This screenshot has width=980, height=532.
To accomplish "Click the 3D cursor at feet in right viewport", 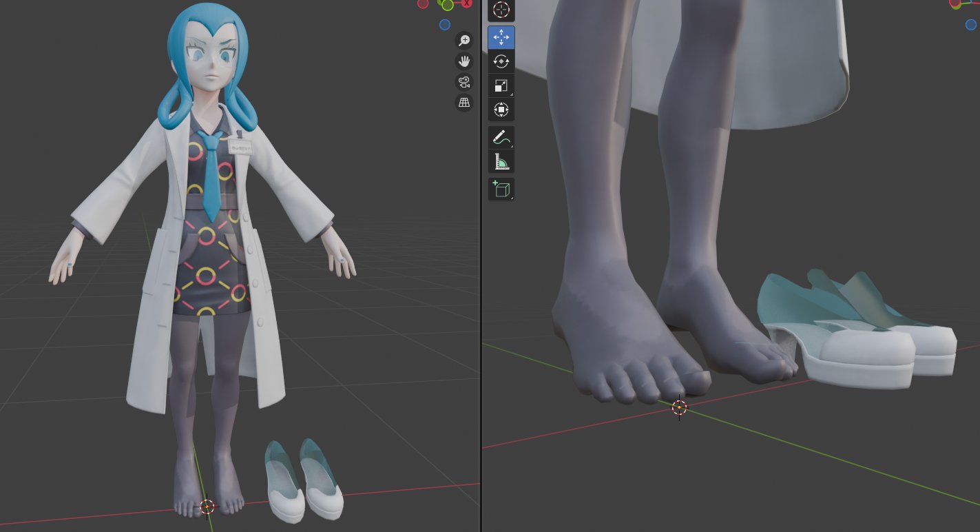I will (x=679, y=407).
